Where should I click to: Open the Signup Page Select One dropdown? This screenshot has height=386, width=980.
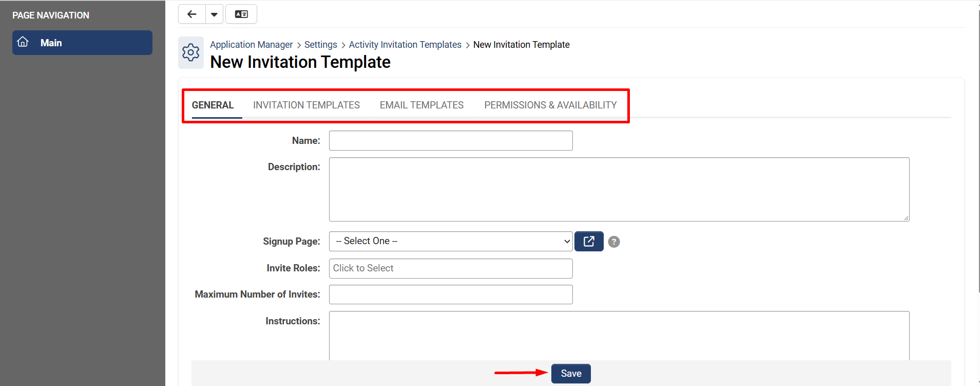pyautogui.click(x=451, y=241)
